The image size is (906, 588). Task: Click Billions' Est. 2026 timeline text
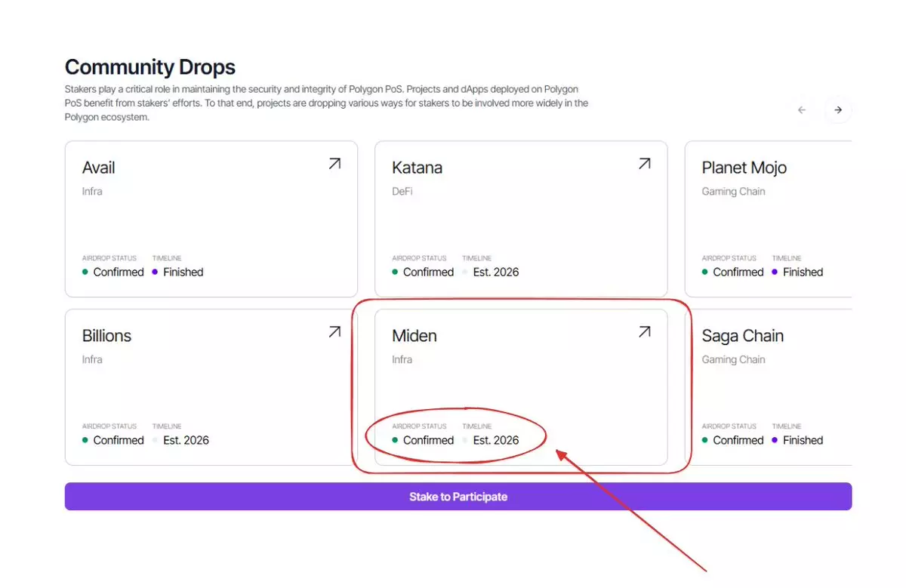[x=186, y=441]
